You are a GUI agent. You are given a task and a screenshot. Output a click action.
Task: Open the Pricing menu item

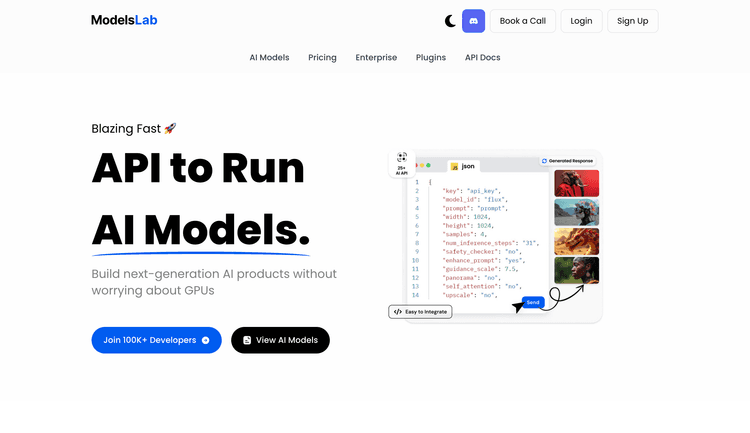(322, 57)
